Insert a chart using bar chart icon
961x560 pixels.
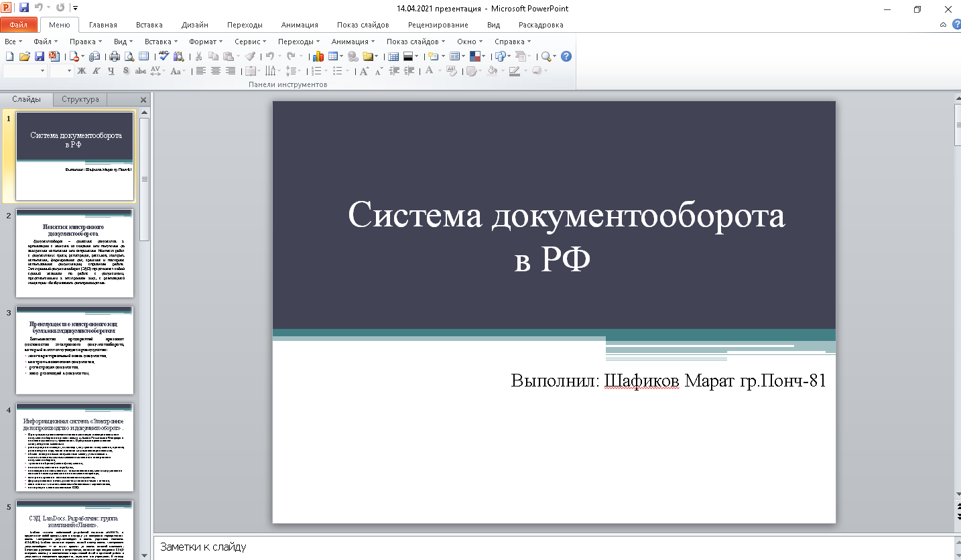point(318,56)
